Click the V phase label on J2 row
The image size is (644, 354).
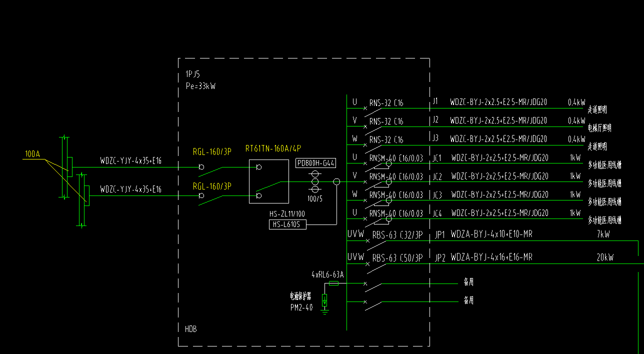coord(354,120)
